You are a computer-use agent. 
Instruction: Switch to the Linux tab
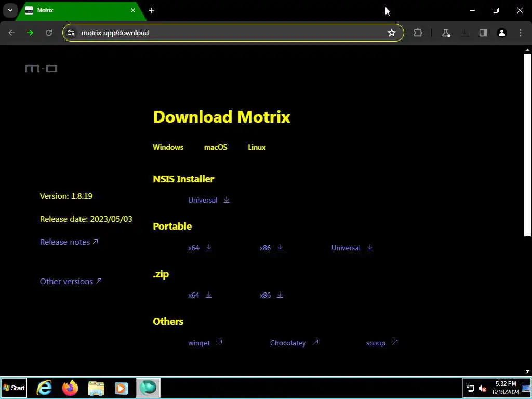point(257,147)
